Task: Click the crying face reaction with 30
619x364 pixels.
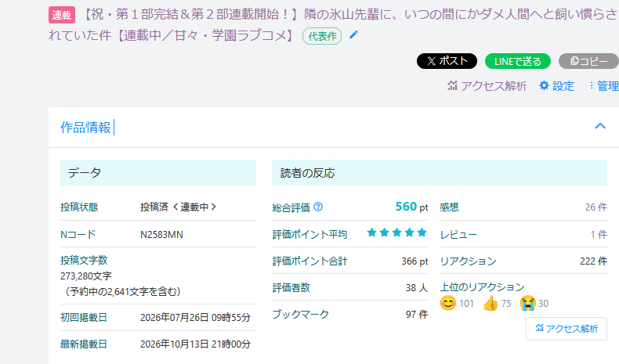Action: pos(534,303)
